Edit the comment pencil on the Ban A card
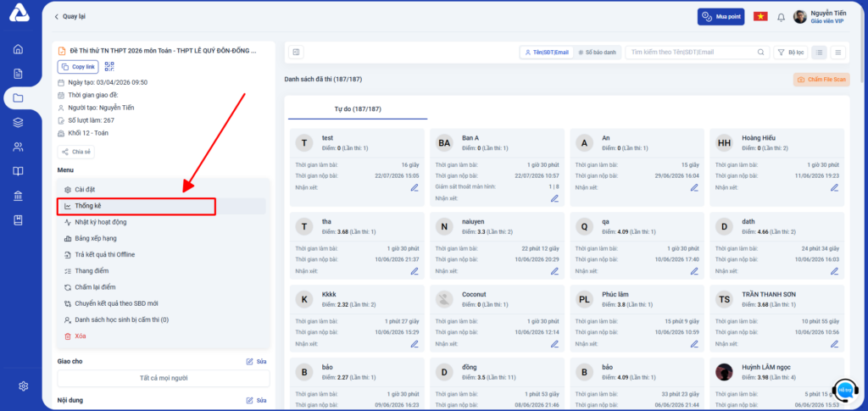This screenshot has height=411, width=868. coord(554,198)
